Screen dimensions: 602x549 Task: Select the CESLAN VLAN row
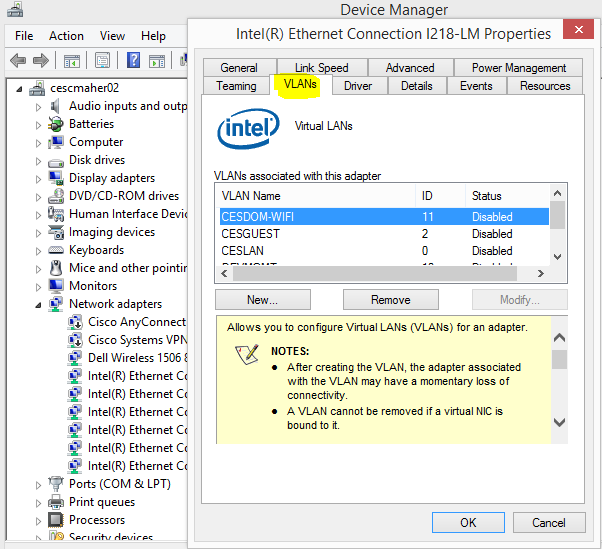coord(384,251)
